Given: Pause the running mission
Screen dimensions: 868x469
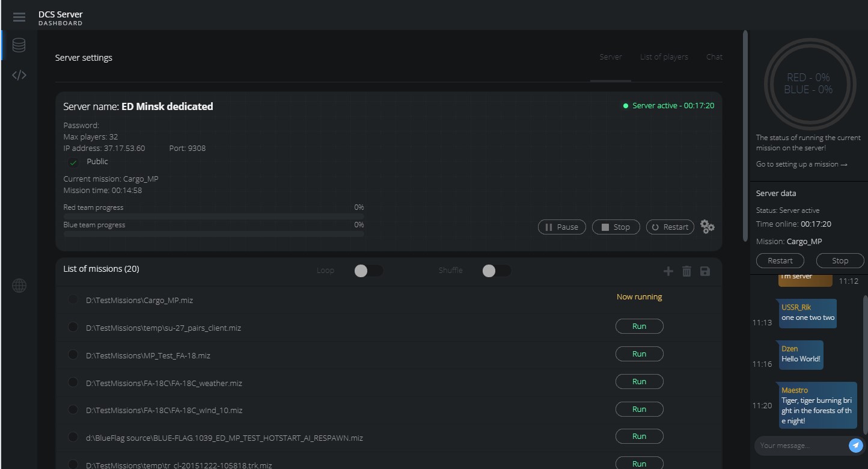Looking at the screenshot, I should click(x=561, y=227).
